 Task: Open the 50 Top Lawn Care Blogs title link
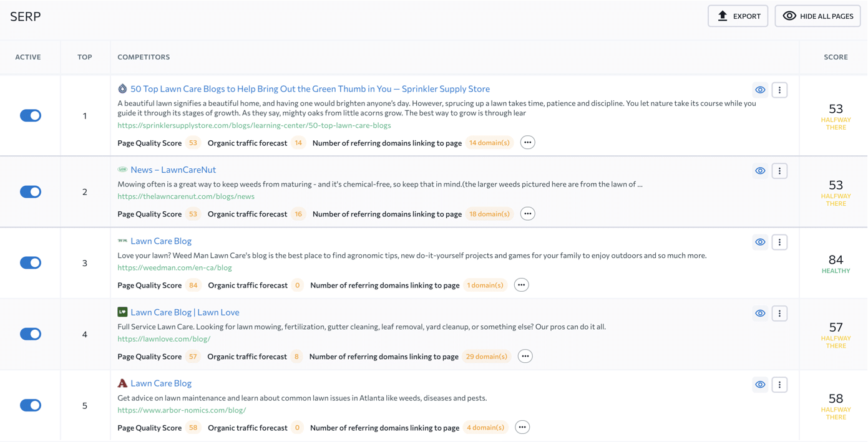click(x=310, y=89)
